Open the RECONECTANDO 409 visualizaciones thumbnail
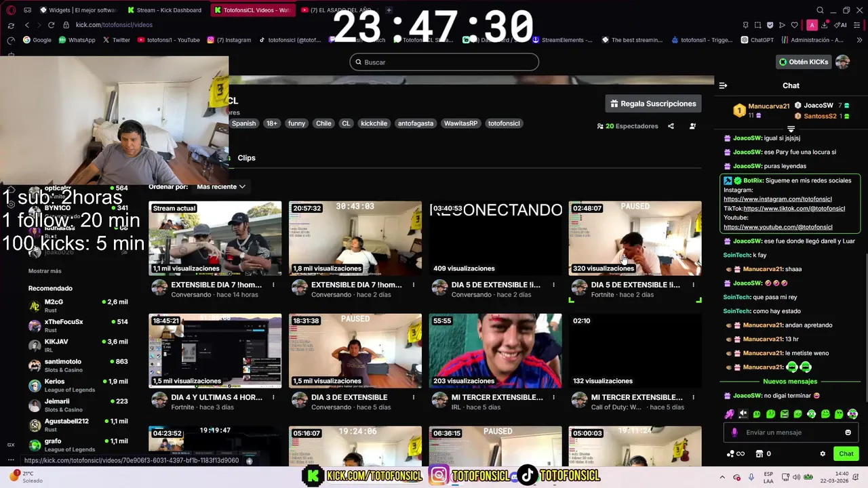868x488 pixels. pos(495,238)
